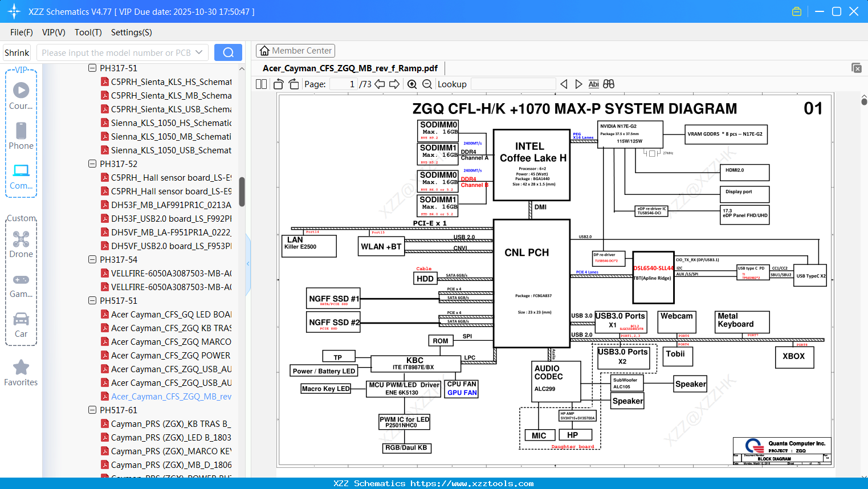
Task: Open the Settings(S) menu
Action: point(132,32)
